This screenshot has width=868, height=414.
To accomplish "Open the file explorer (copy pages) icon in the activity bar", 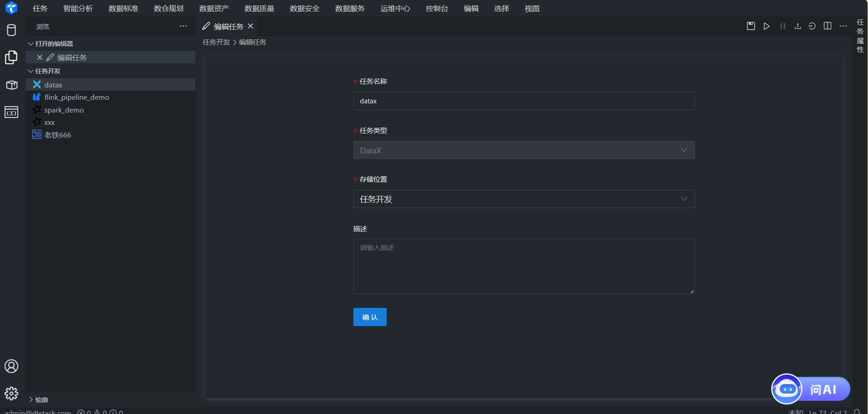I will (x=11, y=57).
